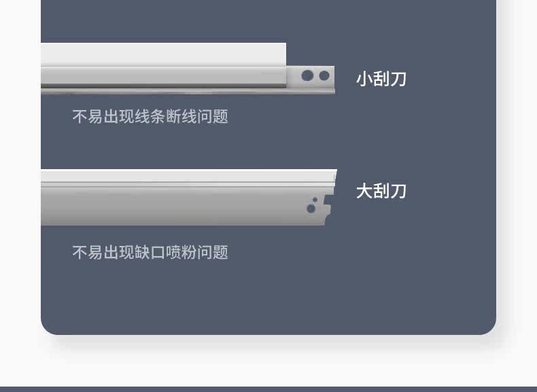Click the gray metal body of small blade
This screenshot has width=537, height=392.
[163, 75]
